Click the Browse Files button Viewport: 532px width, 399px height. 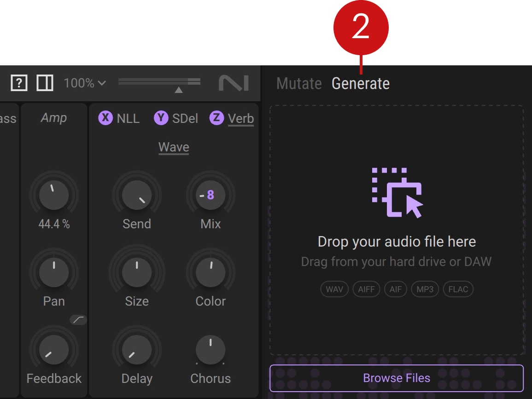397,378
